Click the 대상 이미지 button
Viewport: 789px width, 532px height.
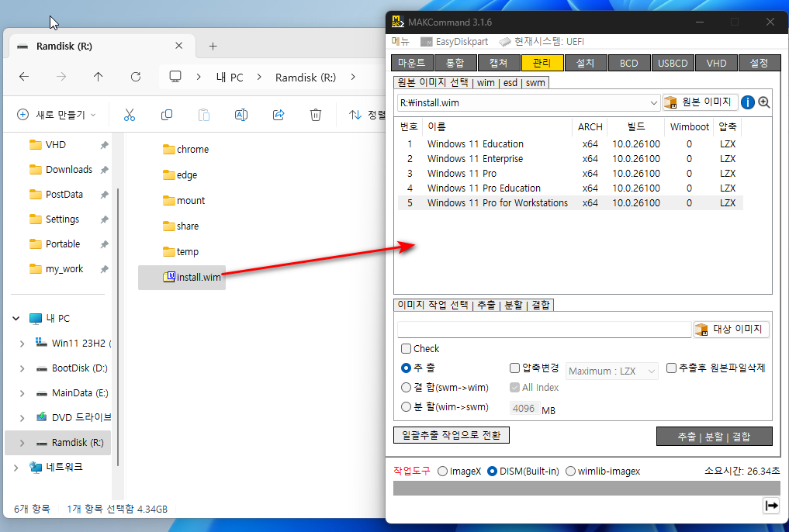tap(731, 329)
